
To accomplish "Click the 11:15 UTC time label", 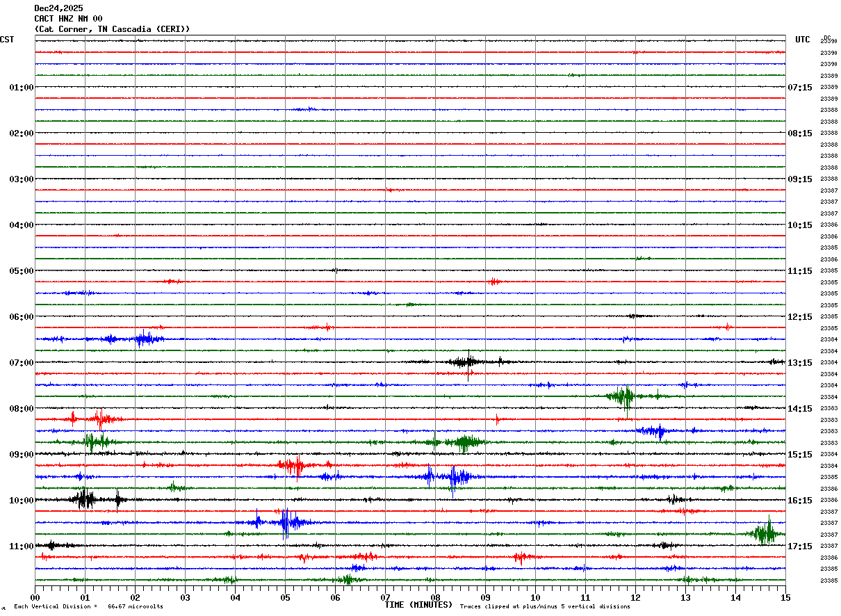I will [800, 271].
